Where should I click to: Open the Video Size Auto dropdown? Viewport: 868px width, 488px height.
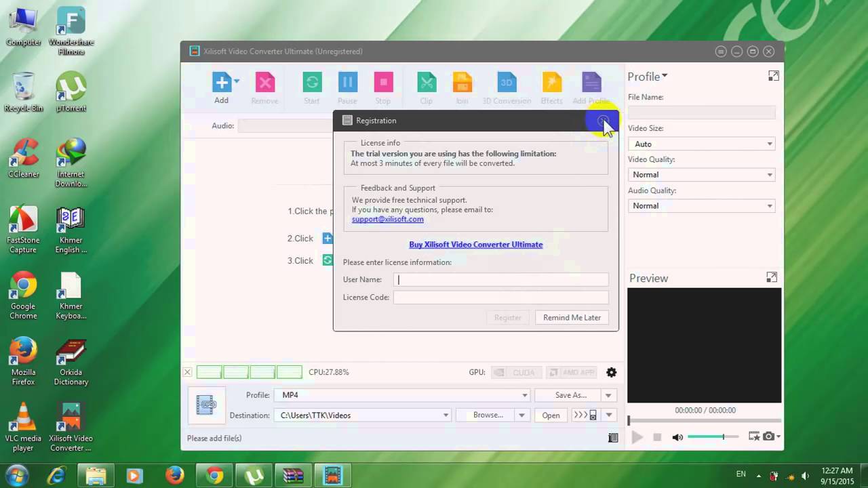701,144
